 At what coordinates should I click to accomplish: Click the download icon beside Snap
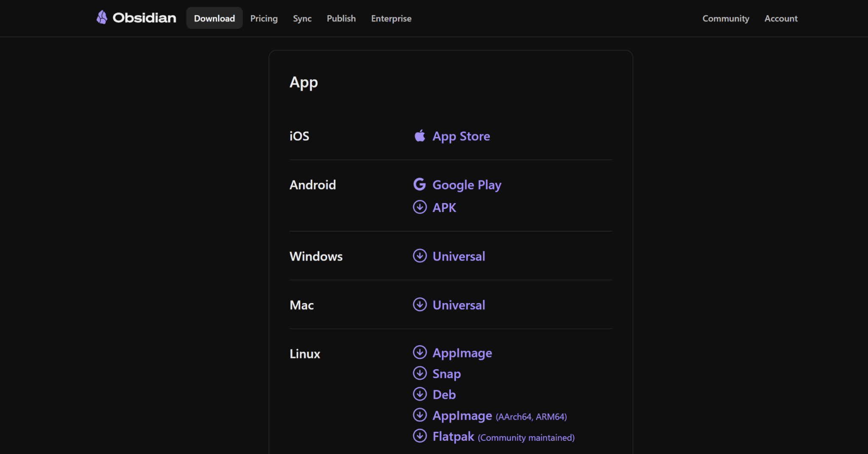(x=420, y=373)
